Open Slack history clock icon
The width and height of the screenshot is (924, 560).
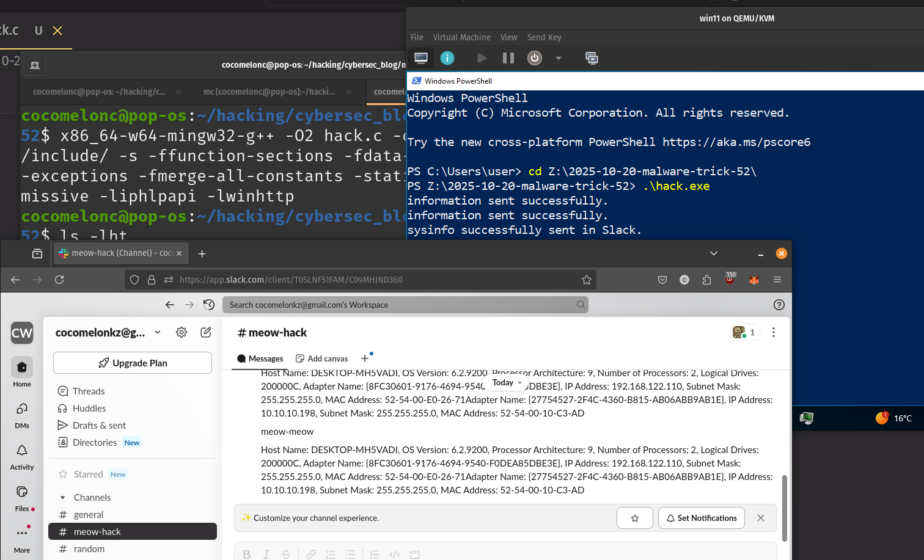[209, 305]
